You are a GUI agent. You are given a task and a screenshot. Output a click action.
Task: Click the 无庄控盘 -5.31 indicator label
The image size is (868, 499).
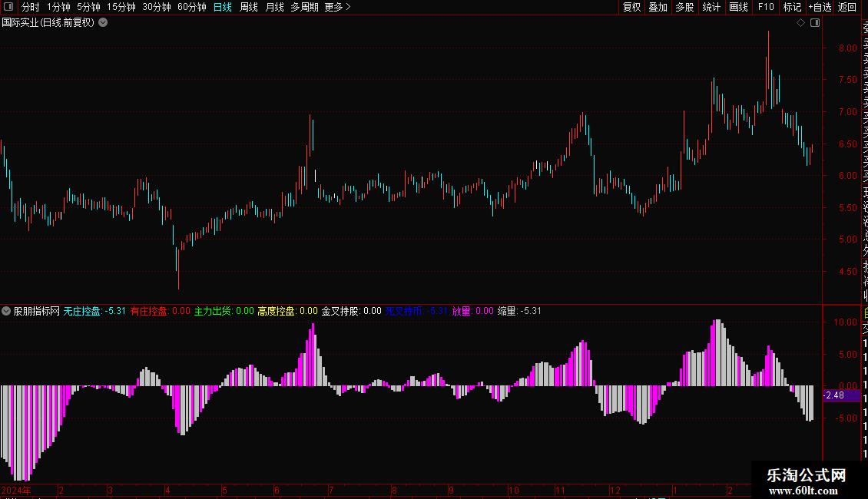point(94,311)
